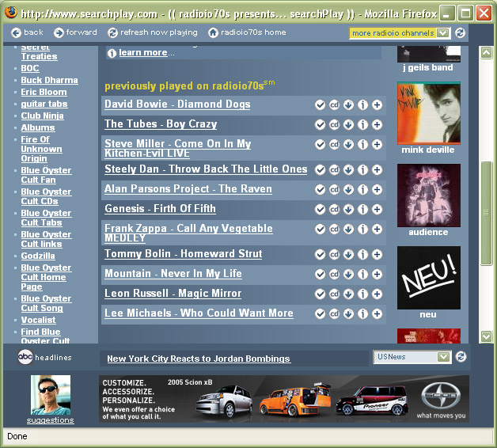Click the info icon for Leon Russell - Magic Mirror
The width and height of the screenshot is (497, 448).
pos(363,294)
